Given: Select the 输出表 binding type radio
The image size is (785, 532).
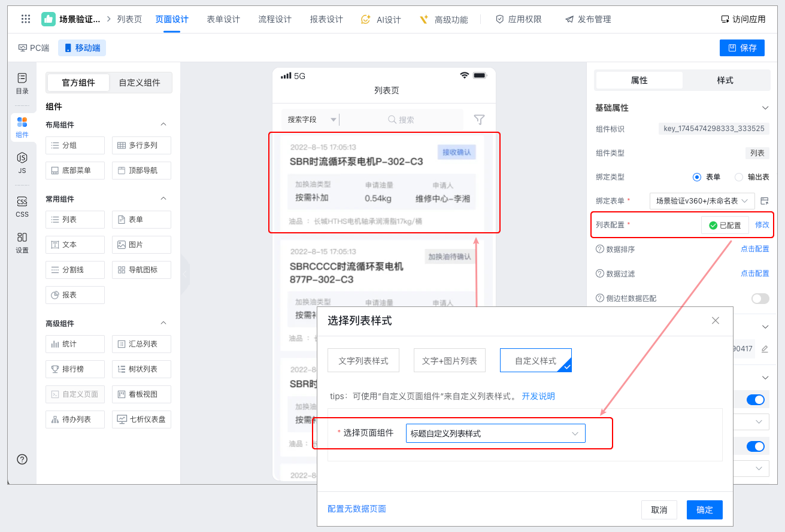Looking at the screenshot, I should [739, 177].
